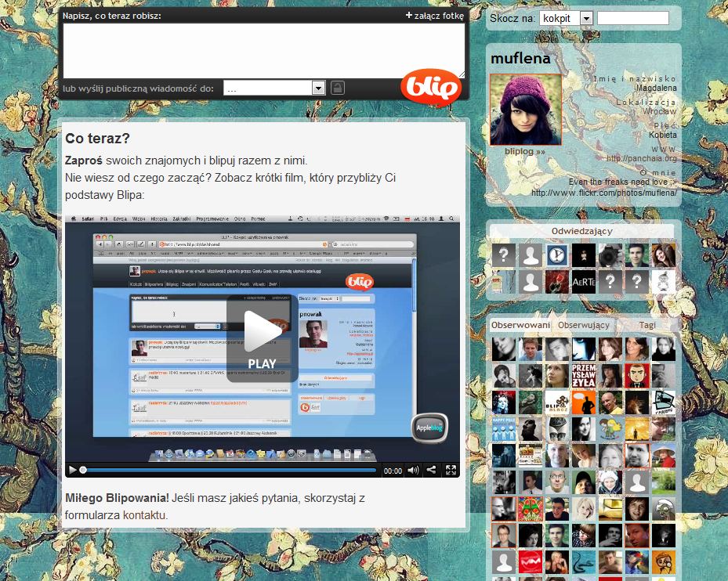
Task: Click the video seek bar handle
Action: click(82, 470)
